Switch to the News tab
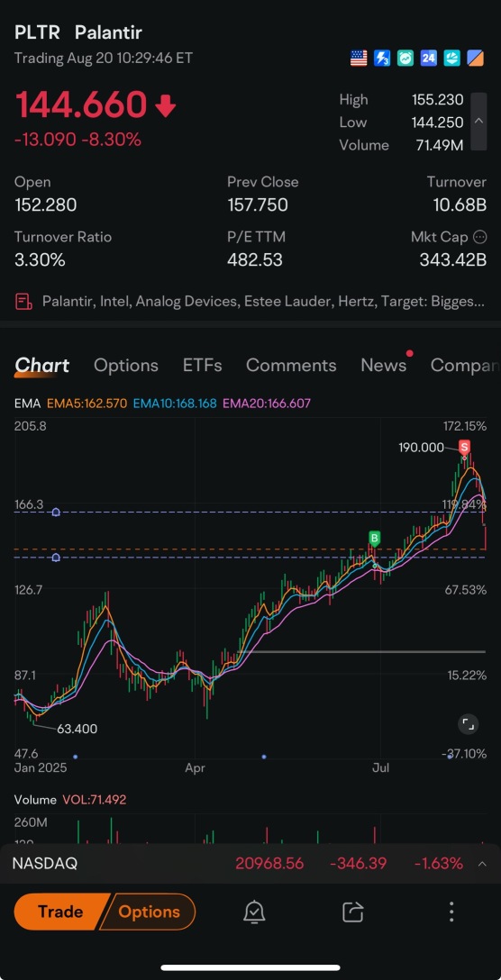 pyautogui.click(x=384, y=365)
